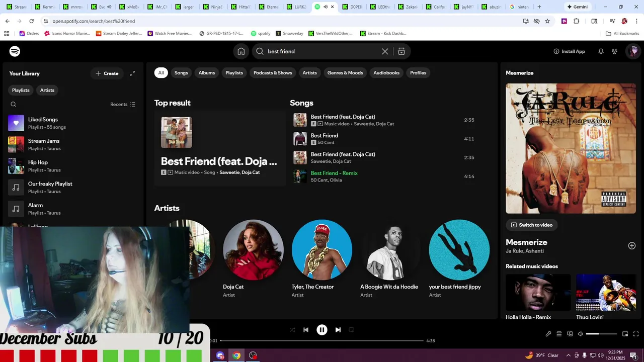This screenshot has width=644, height=362.
Task: Click the Spotify logo
Action: [x=15, y=51]
